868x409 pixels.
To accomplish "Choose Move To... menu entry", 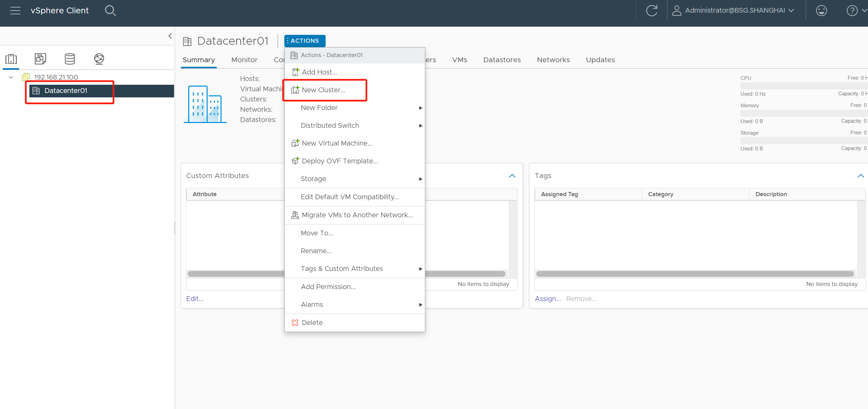I will tap(355, 233).
